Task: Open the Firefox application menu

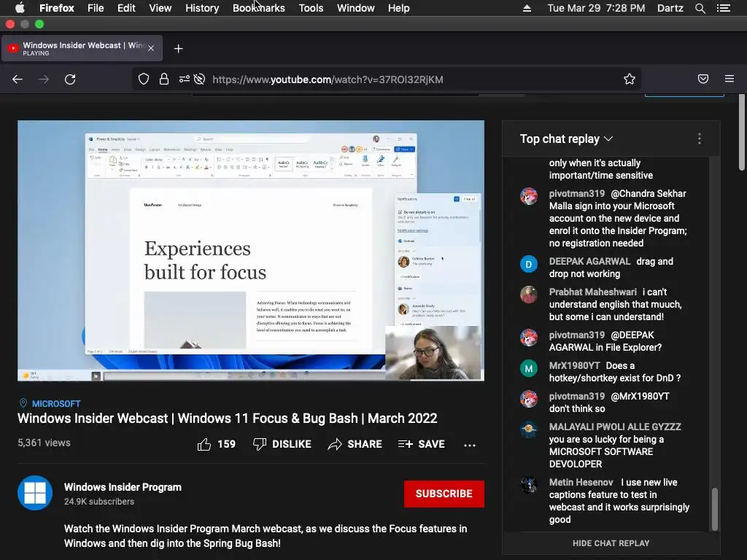Action: pos(57,8)
